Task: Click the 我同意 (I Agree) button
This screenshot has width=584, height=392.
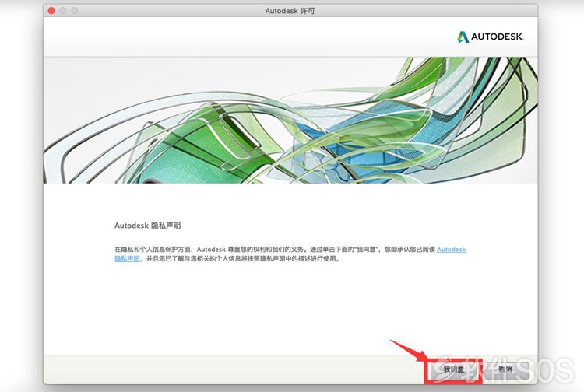Action: click(x=453, y=369)
